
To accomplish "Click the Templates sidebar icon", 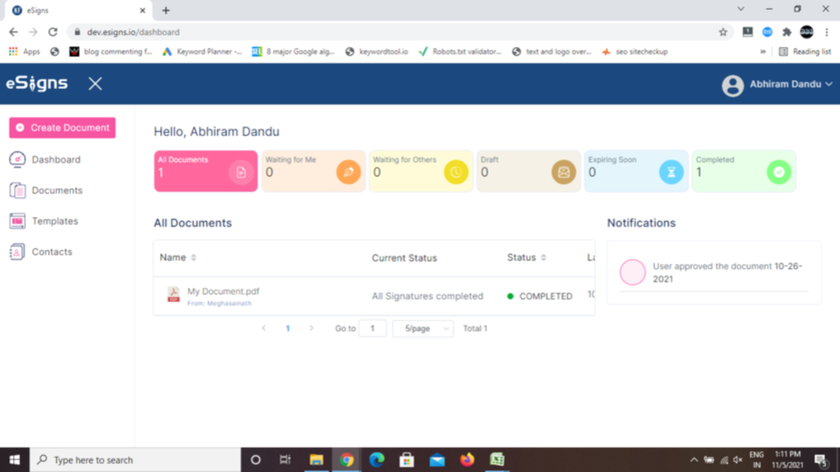I will tap(17, 221).
